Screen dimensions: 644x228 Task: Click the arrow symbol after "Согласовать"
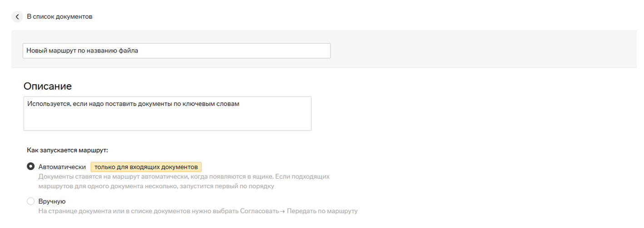click(x=281, y=211)
